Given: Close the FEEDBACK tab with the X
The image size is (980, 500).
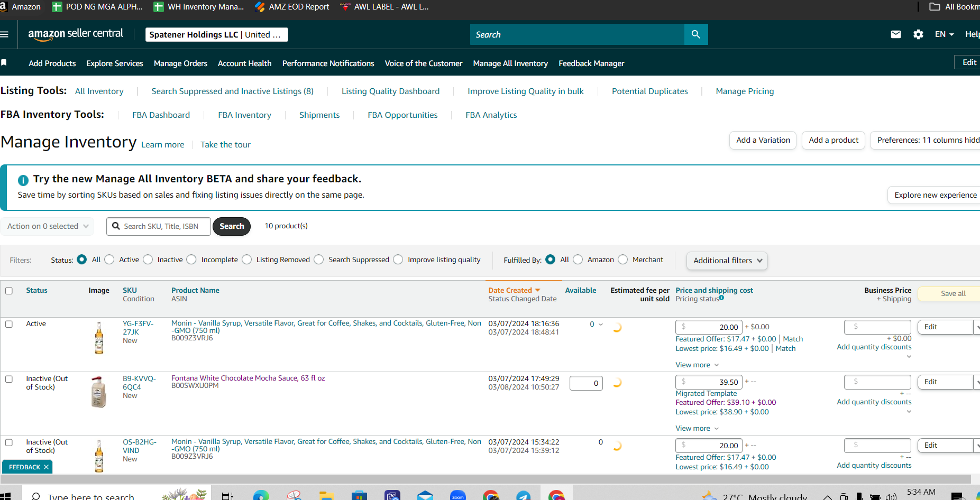Looking at the screenshot, I should coord(47,467).
